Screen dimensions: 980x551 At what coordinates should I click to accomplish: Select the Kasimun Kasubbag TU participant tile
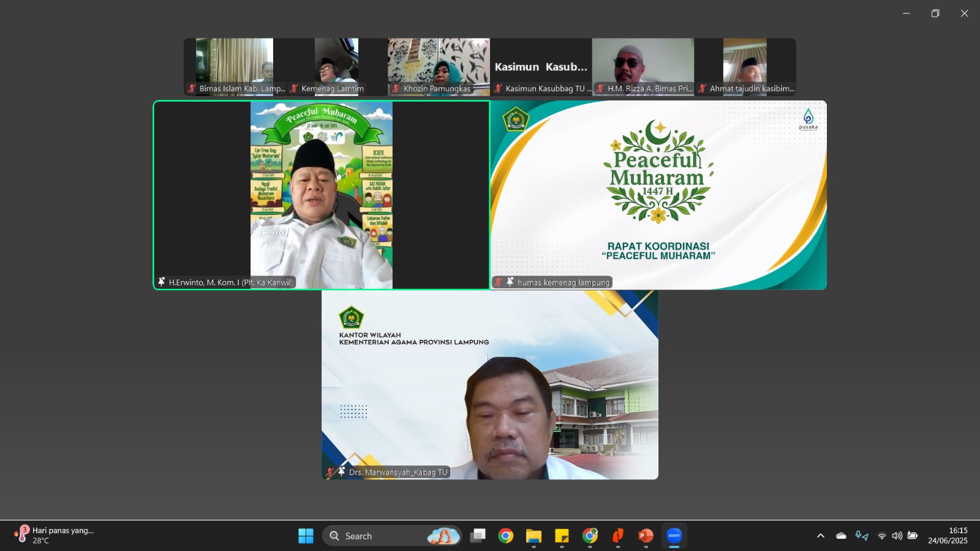[541, 67]
